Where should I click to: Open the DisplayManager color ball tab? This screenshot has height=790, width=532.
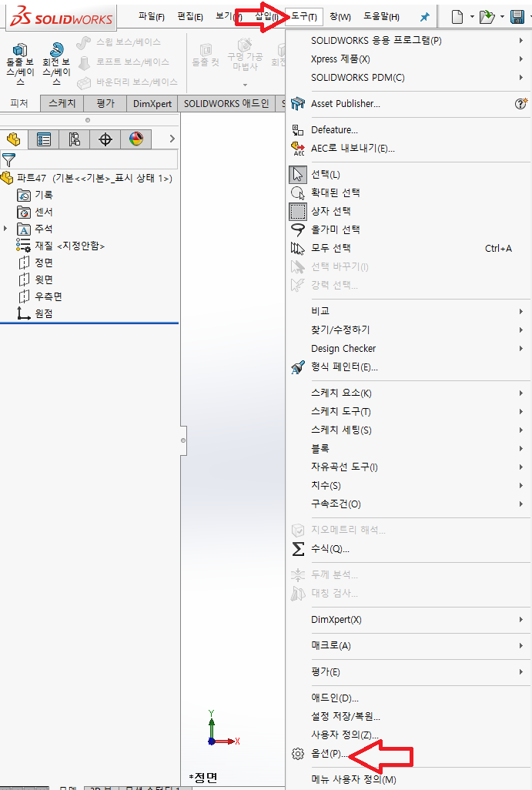[x=136, y=139]
